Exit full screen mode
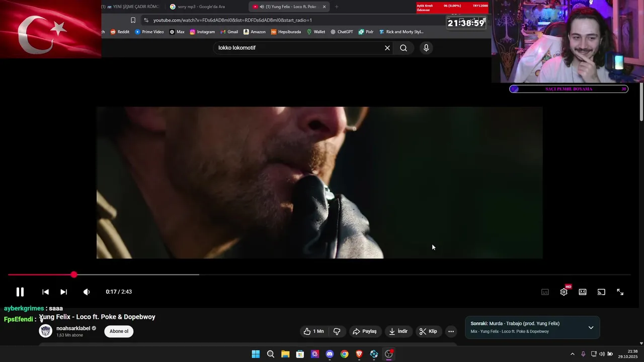644x362 pixels. point(620,292)
